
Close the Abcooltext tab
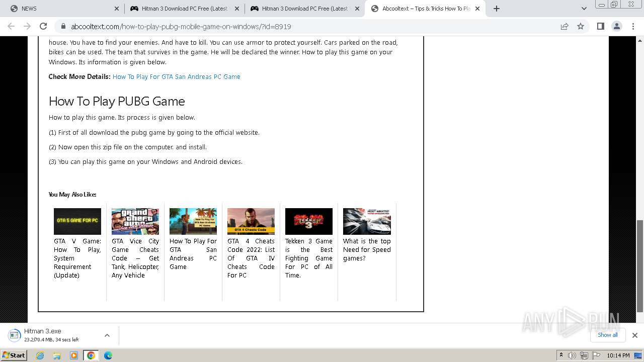477,9
